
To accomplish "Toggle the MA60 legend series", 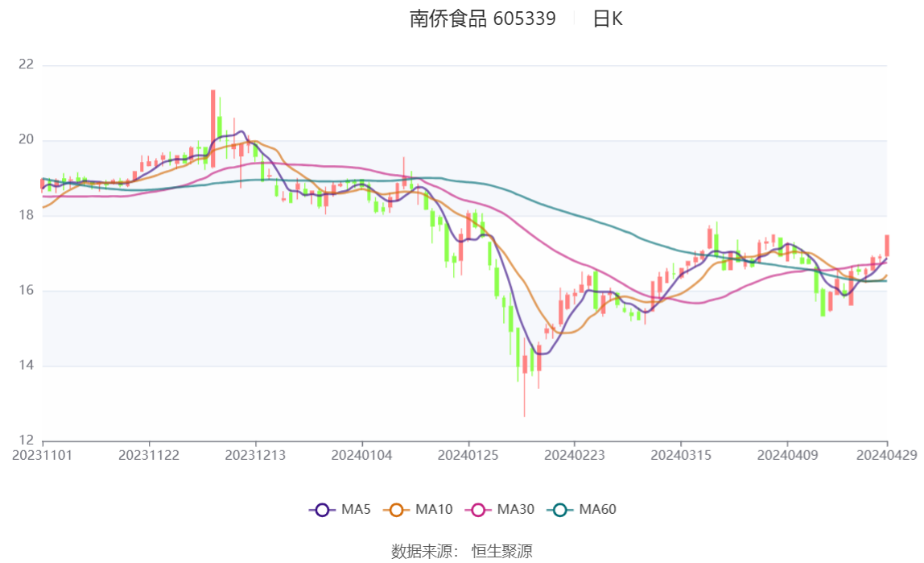I will click(x=582, y=509).
